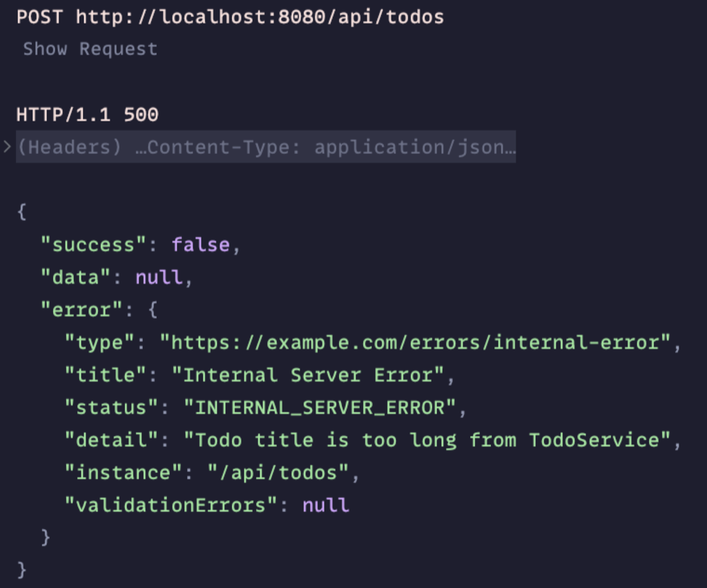Click the final closing brace of the JSON
The image size is (707, 588).
pyautogui.click(x=21, y=570)
